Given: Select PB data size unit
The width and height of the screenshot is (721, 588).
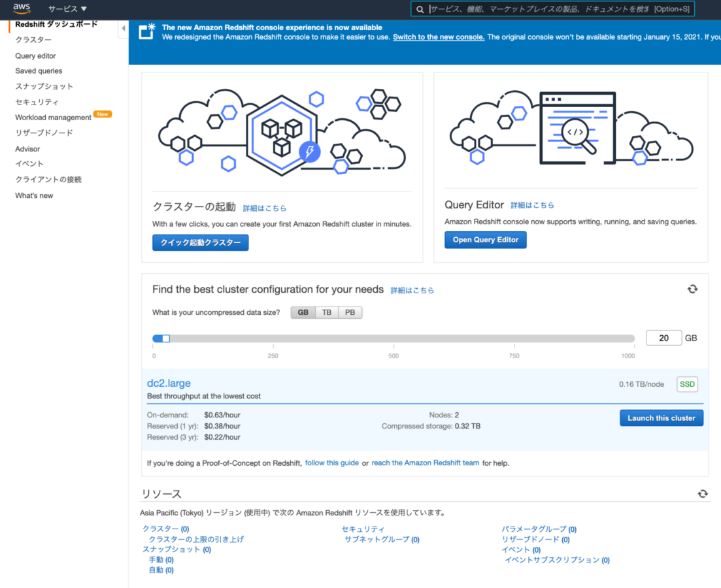Looking at the screenshot, I should tap(350, 312).
